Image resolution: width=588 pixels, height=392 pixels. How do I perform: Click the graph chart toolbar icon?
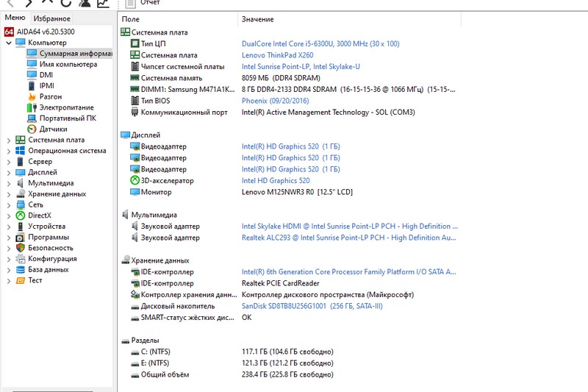click(103, 3)
